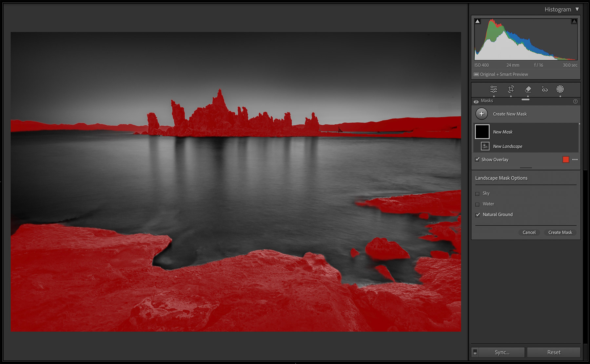590x364 pixels.
Task: Toggle Masks panel visibility eye
Action: pyautogui.click(x=476, y=101)
